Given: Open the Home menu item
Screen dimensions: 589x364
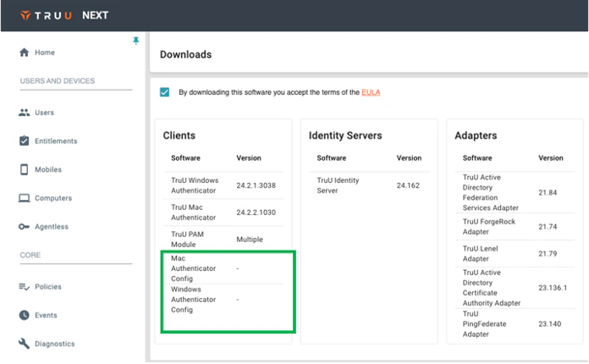Looking at the screenshot, I should tap(45, 52).
